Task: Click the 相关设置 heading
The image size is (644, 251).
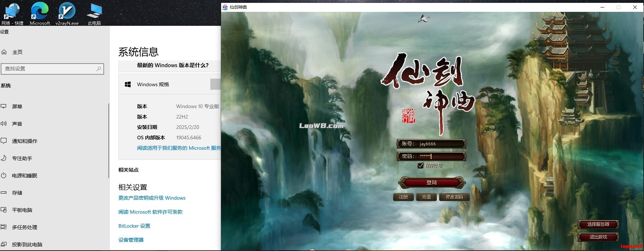Action: pyautogui.click(x=133, y=187)
